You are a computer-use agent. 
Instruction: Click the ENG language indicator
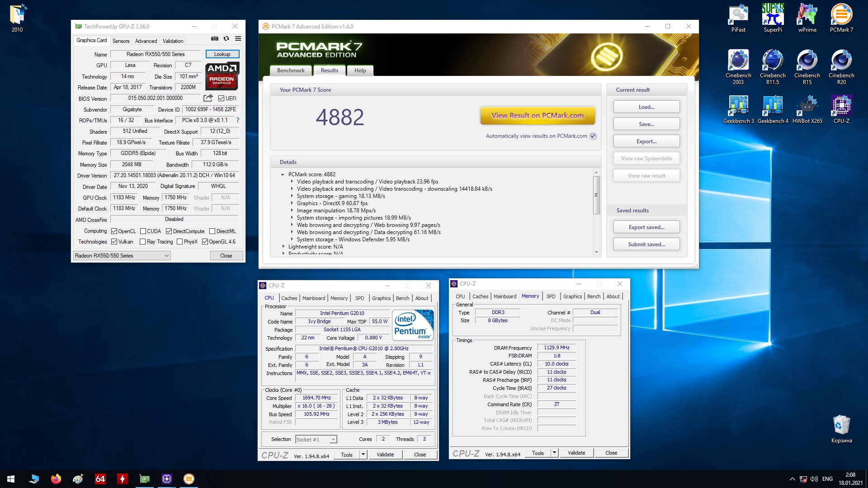point(828,479)
